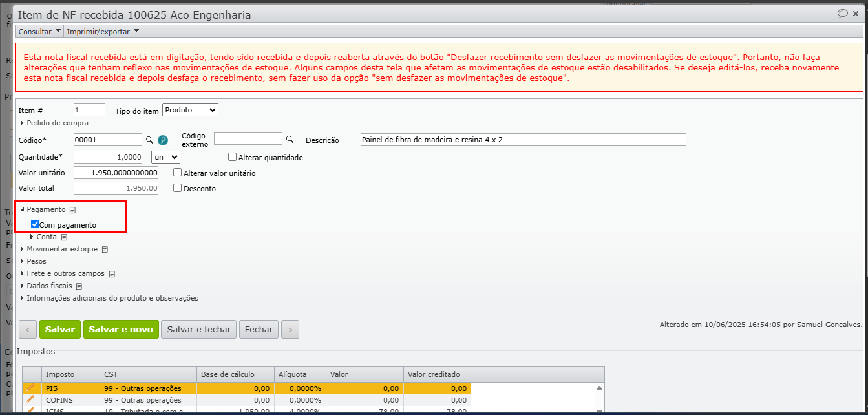
Task: Select the COFINS tax row
Action: (247, 400)
